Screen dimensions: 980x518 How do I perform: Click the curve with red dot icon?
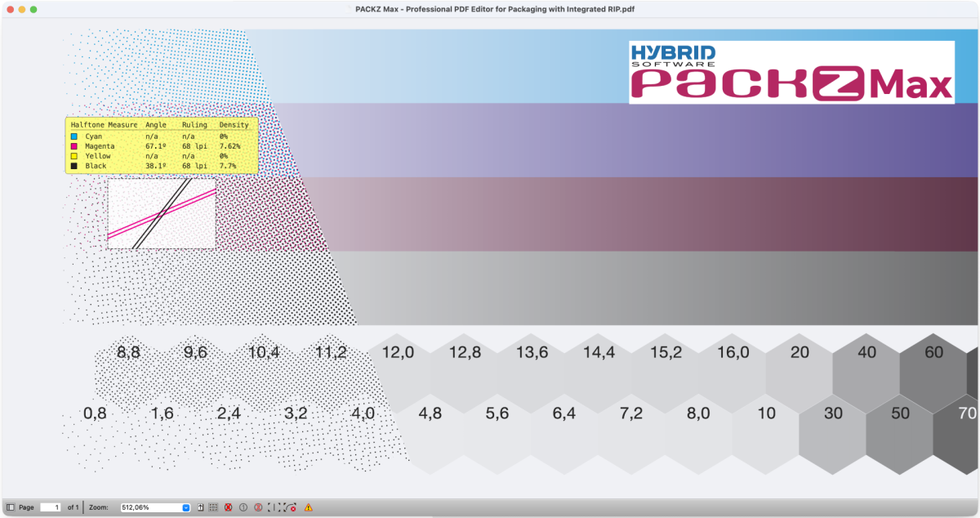[290, 507]
